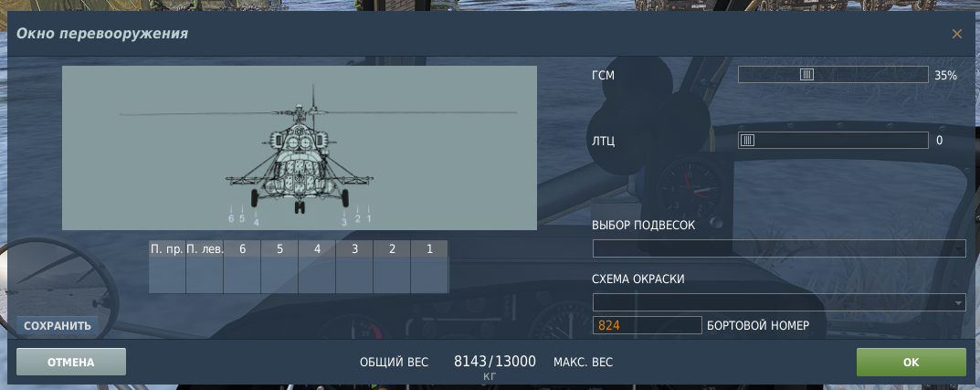Select pylon 3 cell in loadout table
This screenshot has height=390, width=980.
pyautogui.click(x=354, y=275)
